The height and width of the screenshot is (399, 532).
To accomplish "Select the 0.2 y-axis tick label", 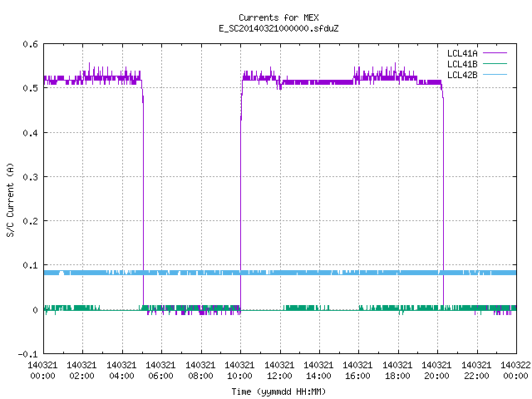I will (x=31, y=221).
